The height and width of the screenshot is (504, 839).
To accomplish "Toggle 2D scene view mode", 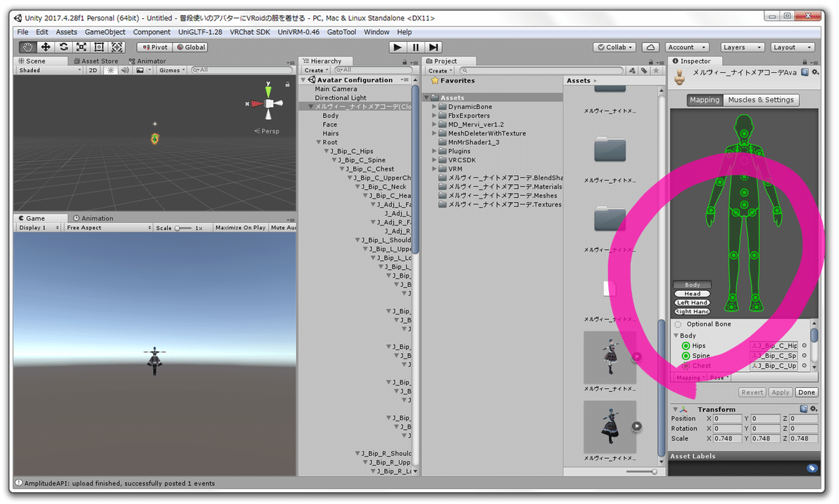I will point(93,70).
